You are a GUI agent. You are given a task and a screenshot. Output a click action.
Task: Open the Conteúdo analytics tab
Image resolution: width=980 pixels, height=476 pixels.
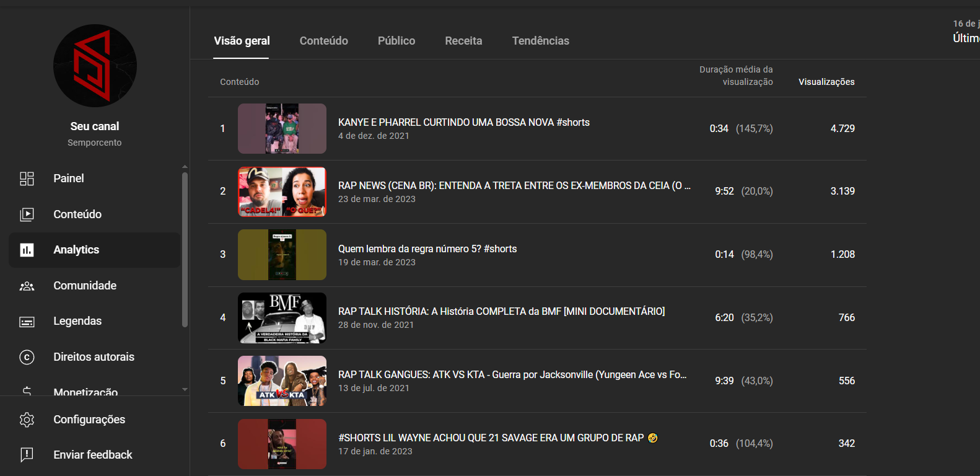(323, 41)
